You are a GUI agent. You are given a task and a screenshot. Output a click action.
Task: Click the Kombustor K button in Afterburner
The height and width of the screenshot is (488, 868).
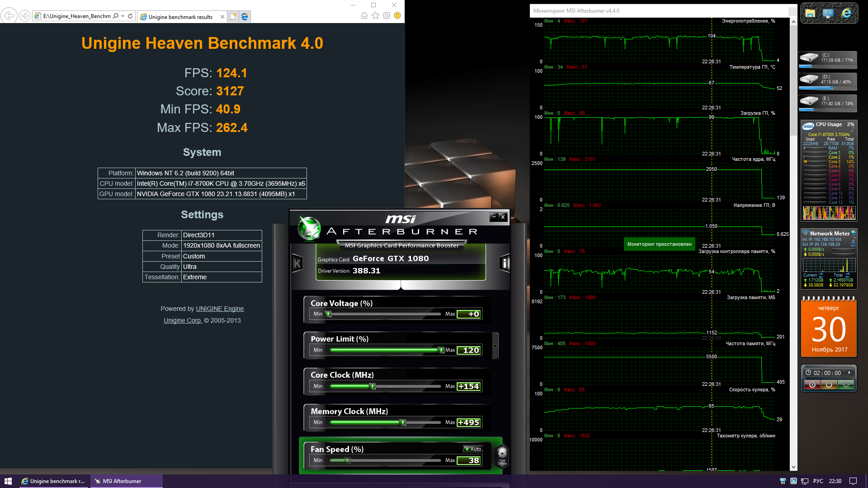[x=297, y=263]
